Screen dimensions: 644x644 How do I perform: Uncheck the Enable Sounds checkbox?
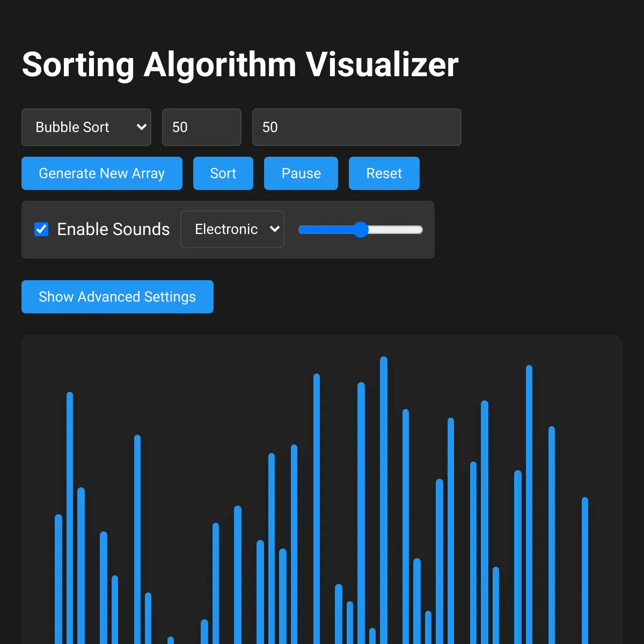tap(41, 229)
